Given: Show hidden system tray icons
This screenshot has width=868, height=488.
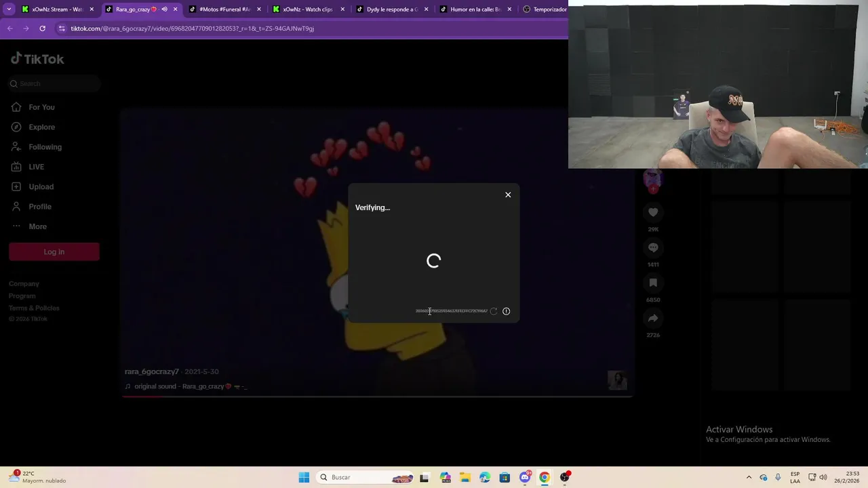Looking at the screenshot, I should click(749, 477).
